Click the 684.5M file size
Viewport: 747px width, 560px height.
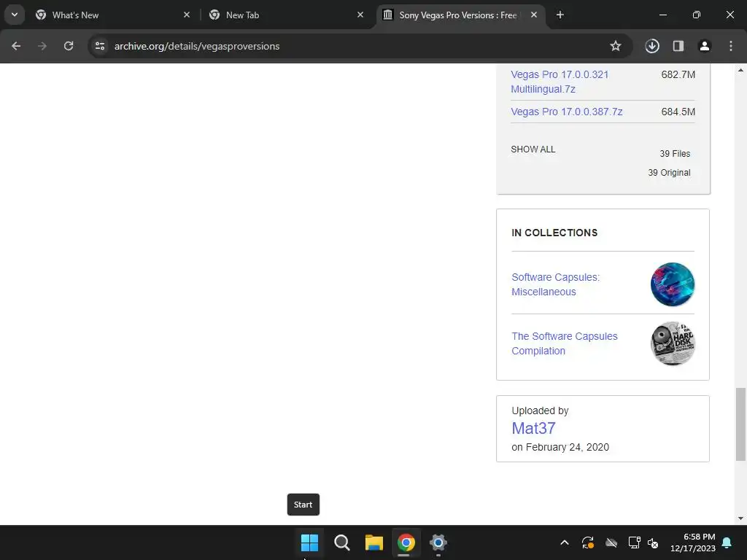678,112
